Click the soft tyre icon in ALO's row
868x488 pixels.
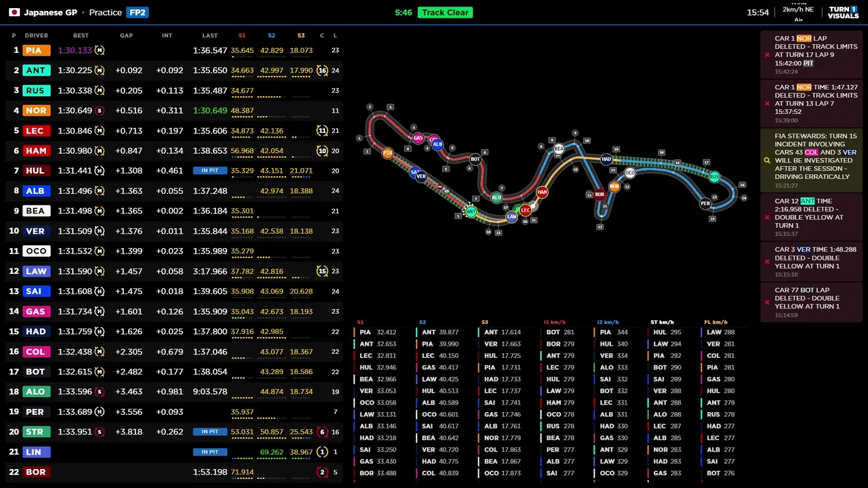tap(100, 392)
